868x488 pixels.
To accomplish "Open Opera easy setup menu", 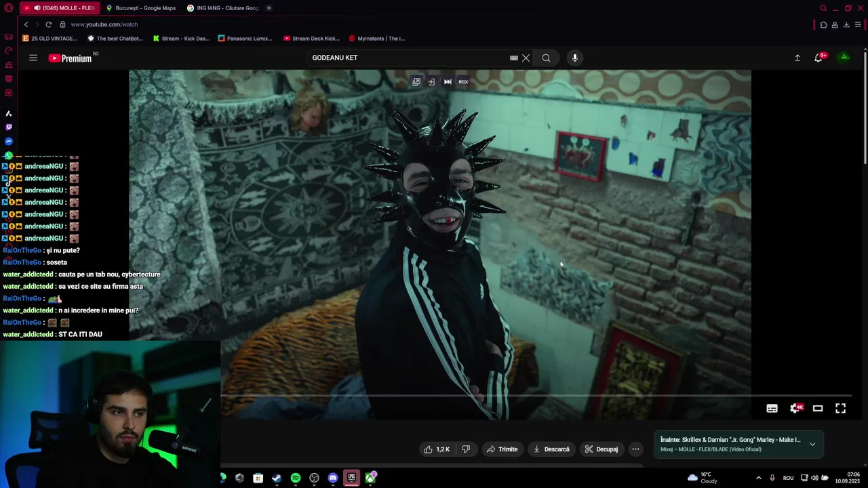I will point(858,24).
